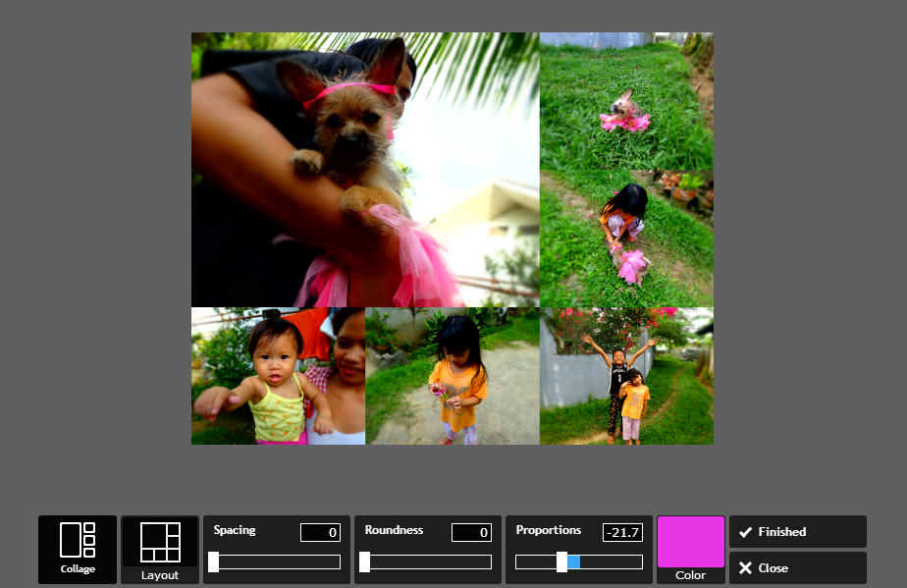Click the Roundness slider handle
Image resolution: width=907 pixels, height=588 pixels.
coord(366,561)
